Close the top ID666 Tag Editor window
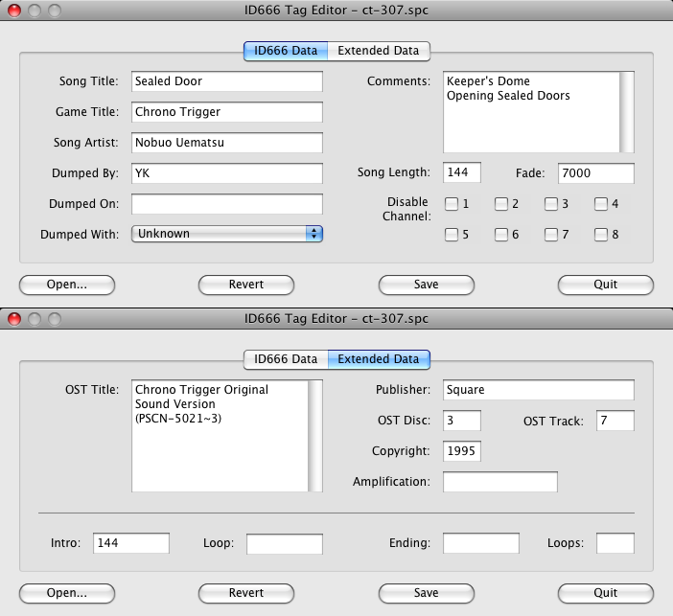The width and height of the screenshot is (673, 616). pyautogui.click(x=14, y=11)
